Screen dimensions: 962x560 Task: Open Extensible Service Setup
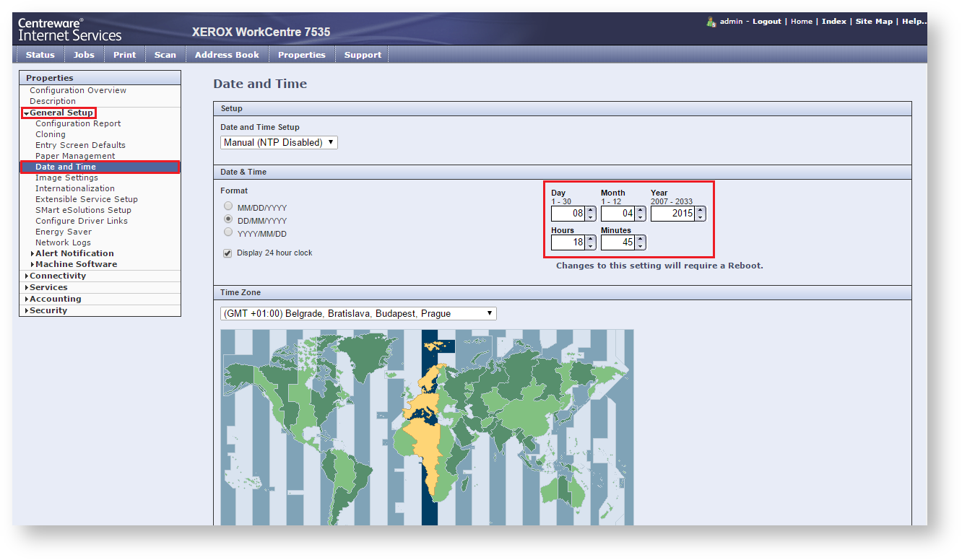pyautogui.click(x=87, y=199)
